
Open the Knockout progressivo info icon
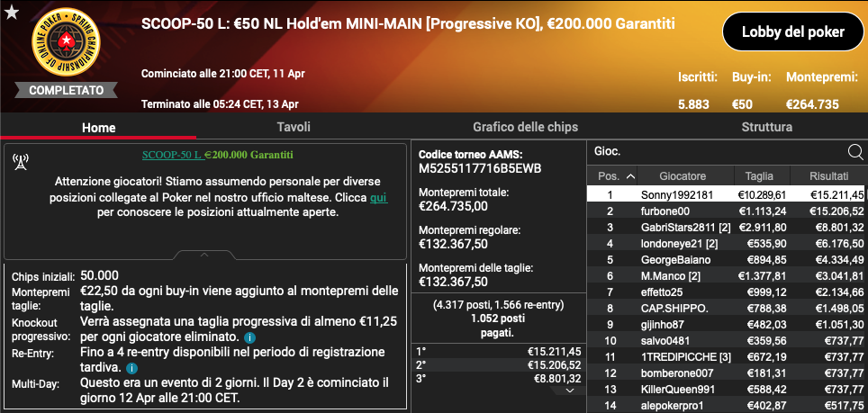click(x=249, y=337)
